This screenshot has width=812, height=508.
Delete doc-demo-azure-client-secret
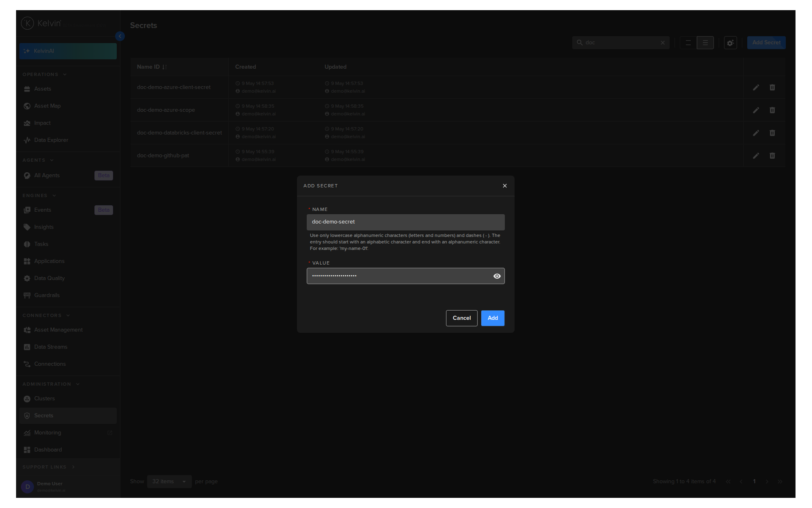(772, 87)
